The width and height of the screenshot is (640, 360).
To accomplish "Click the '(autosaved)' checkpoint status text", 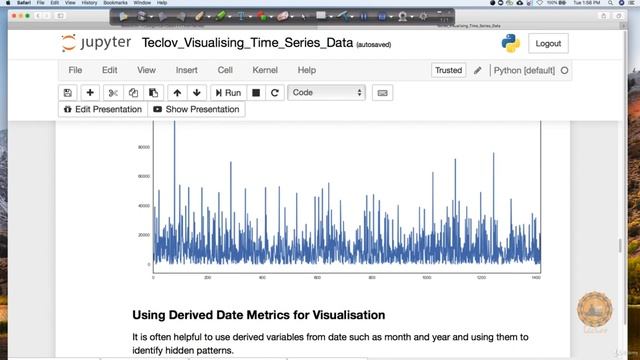I will pos(373,44).
